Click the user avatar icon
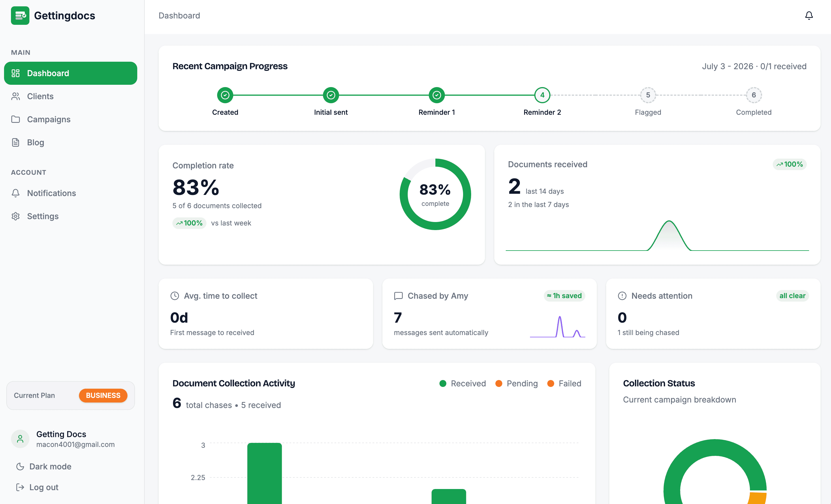Screen dimensions: 831x504 tap(20, 439)
